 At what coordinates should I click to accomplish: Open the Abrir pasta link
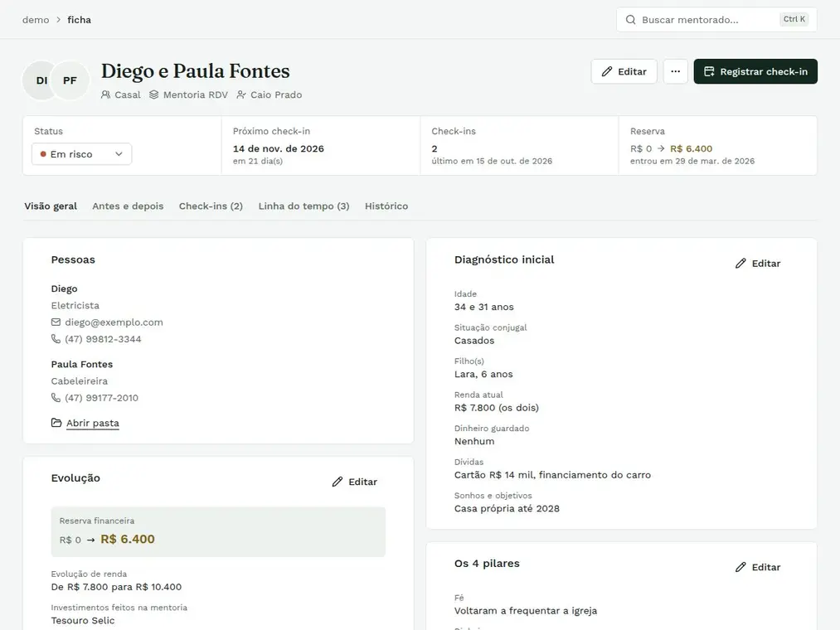coord(93,424)
